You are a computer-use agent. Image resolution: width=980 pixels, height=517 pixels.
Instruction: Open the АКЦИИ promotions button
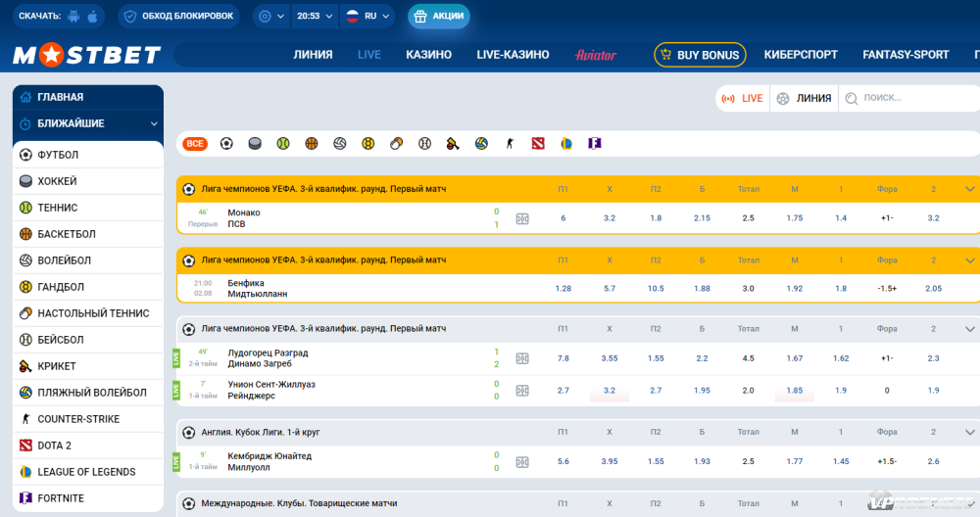tap(439, 17)
